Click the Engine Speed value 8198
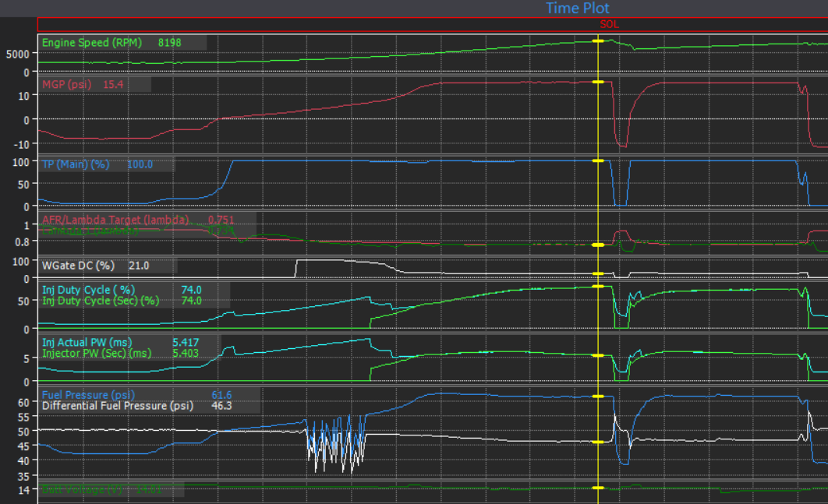This screenshot has height=504, width=828. pyautogui.click(x=169, y=43)
